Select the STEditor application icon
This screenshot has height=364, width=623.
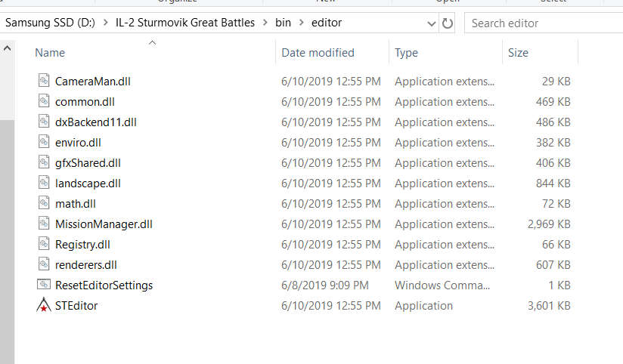[44, 305]
